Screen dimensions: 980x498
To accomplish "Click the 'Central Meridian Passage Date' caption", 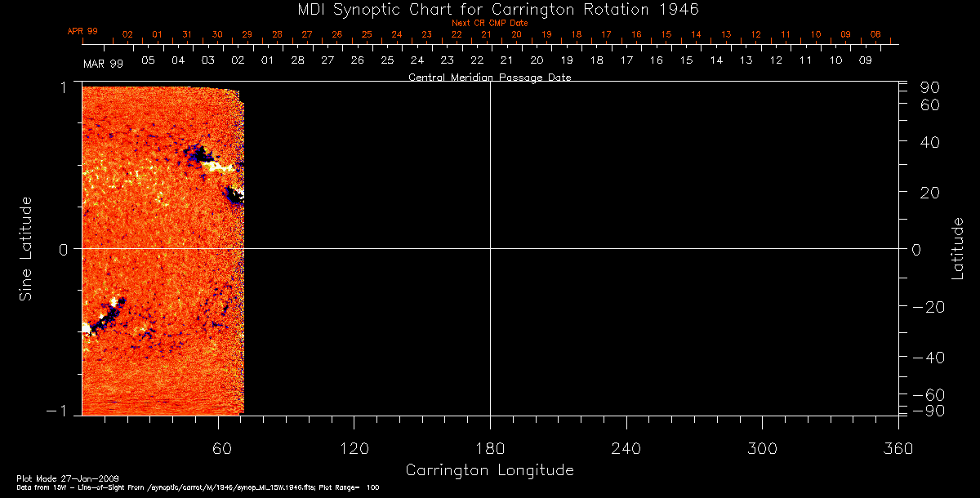I will coord(489,78).
